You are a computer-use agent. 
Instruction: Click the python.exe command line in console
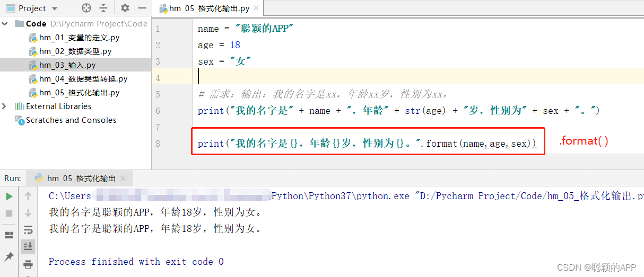click(346, 196)
